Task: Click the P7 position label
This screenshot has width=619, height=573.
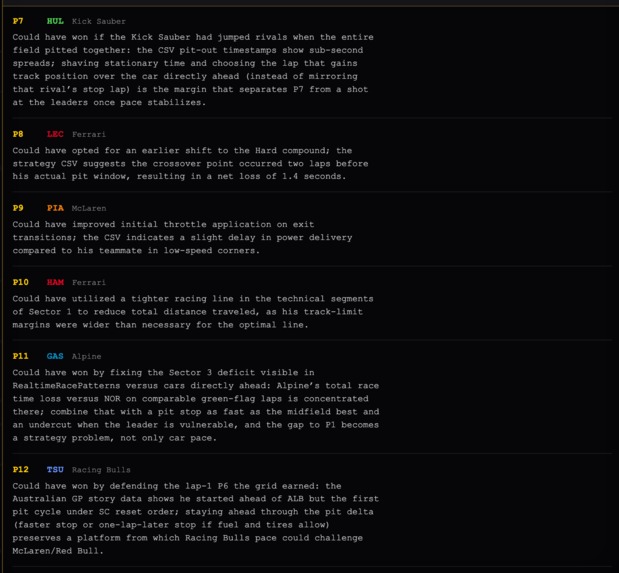Action: [18, 21]
